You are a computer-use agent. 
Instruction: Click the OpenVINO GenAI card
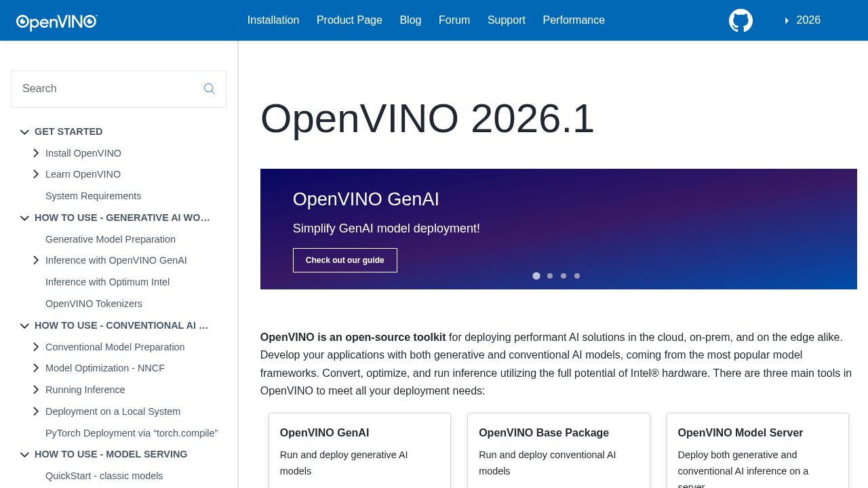pyautogui.click(x=359, y=451)
